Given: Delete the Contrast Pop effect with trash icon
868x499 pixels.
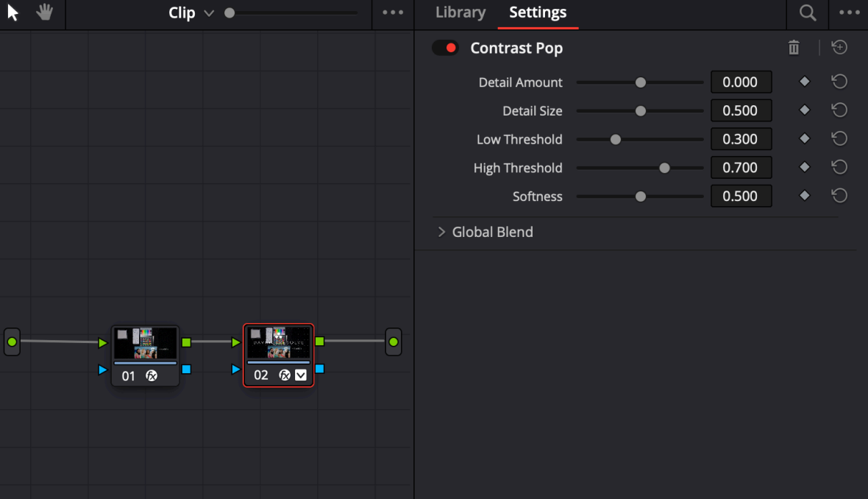Looking at the screenshot, I should [794, 48].
